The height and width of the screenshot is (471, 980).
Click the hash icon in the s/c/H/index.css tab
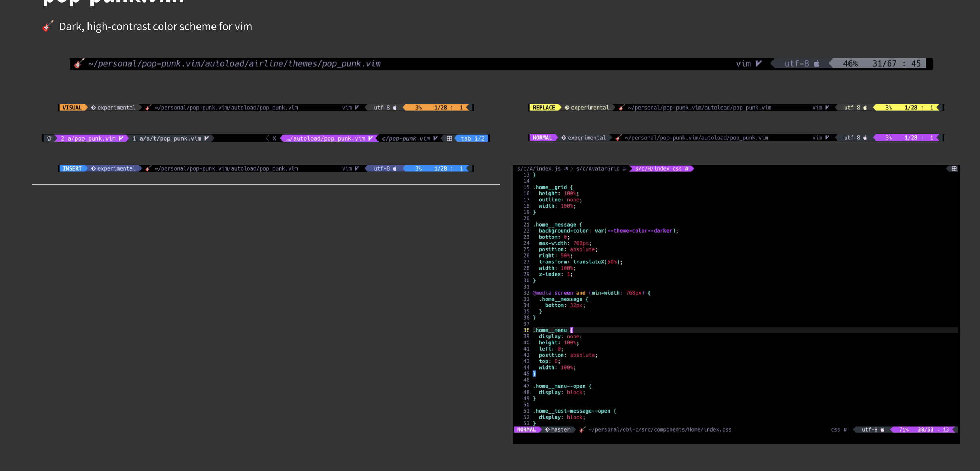pyautogui.click(x=686, y=168)
